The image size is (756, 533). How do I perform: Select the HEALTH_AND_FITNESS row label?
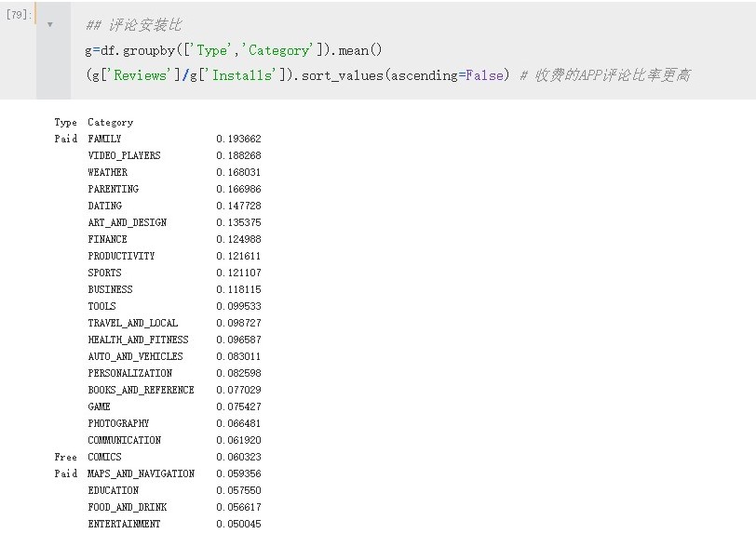(138, 340)
